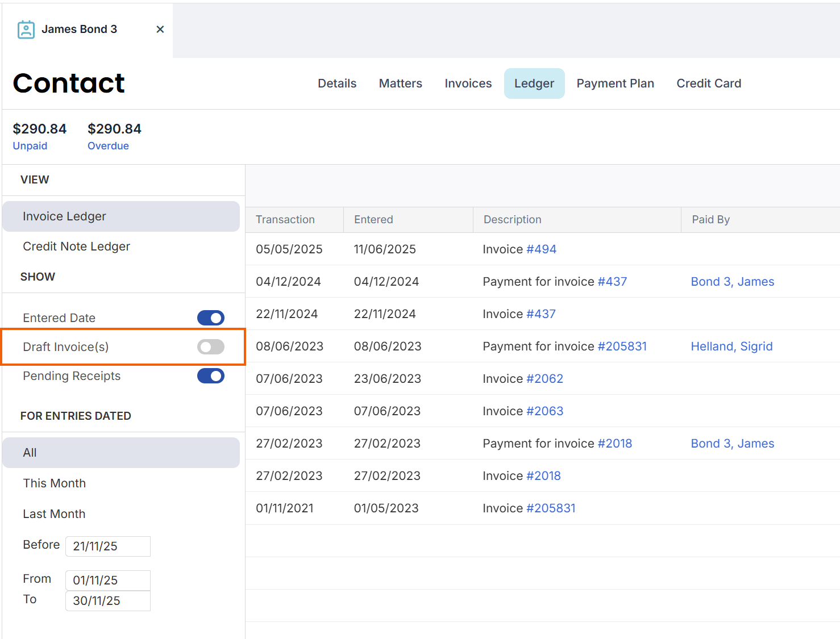The height and width of the screenshot is (639, 840).
Task: Open invoice #494 link
Action: pos(541,249)
